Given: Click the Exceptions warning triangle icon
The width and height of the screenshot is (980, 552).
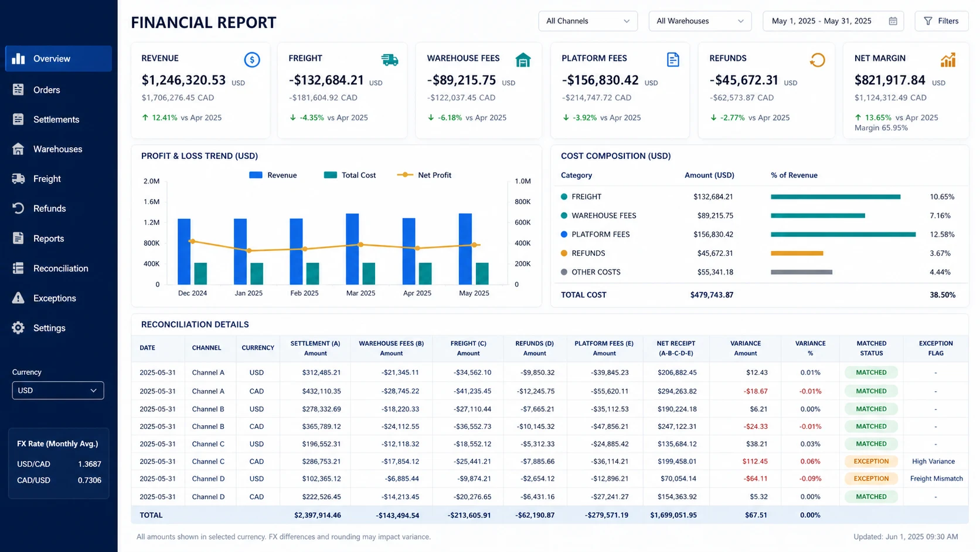Looking at the screenshot, I should coord(18,298).
